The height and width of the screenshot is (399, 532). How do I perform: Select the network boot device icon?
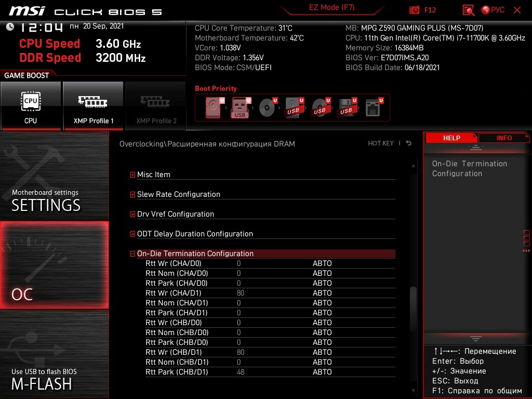coord(374,108)
